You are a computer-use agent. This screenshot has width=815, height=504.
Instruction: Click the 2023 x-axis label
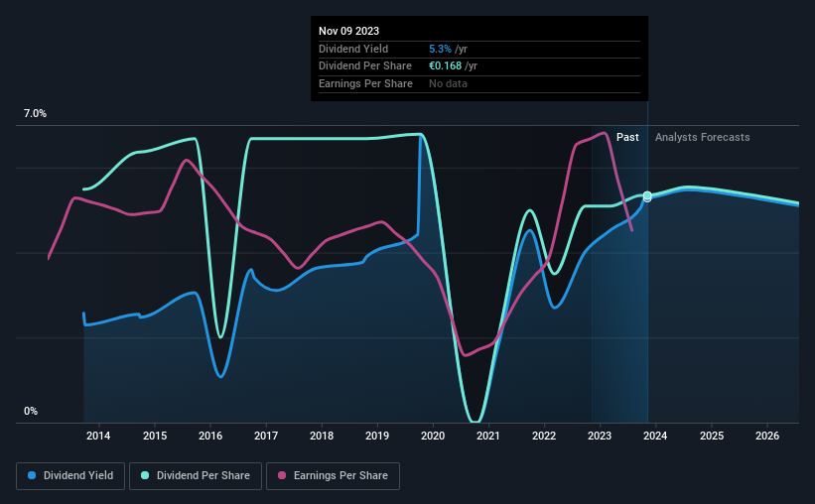600,436
